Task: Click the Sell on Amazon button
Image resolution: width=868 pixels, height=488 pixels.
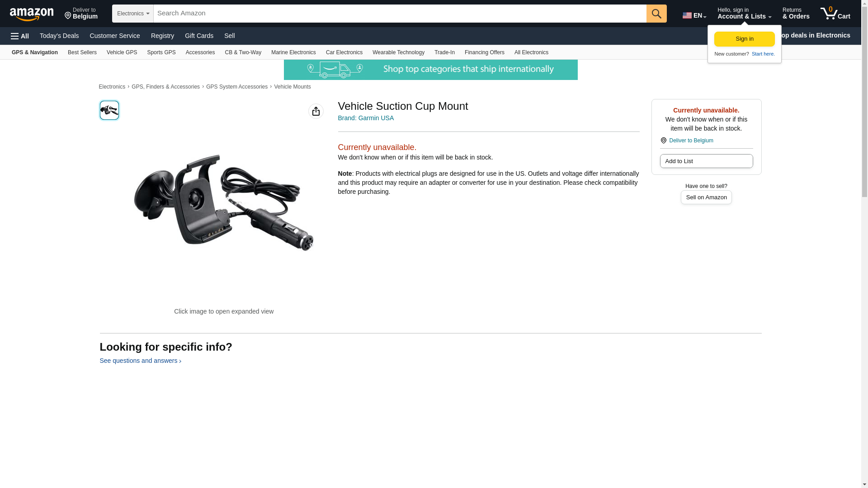Action: tap(706, 197)
